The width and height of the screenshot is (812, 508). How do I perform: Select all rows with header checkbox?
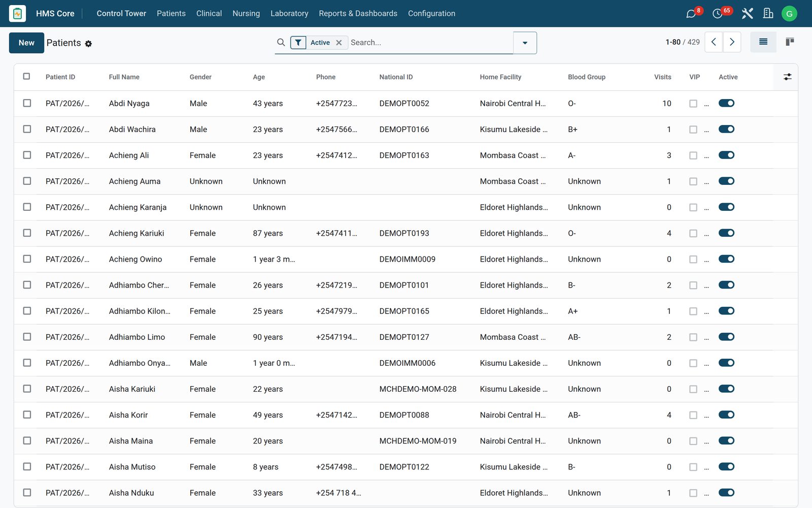click(x=26, y=77)
